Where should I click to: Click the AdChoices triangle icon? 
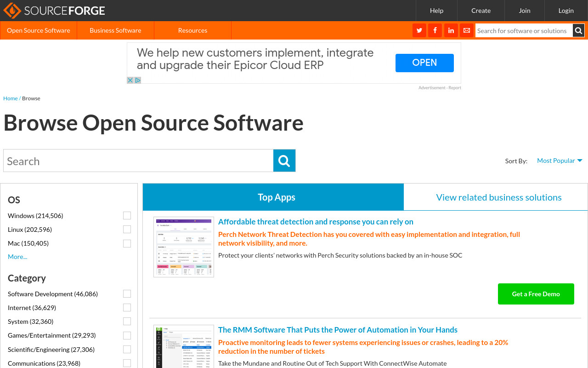pos(138,80)
